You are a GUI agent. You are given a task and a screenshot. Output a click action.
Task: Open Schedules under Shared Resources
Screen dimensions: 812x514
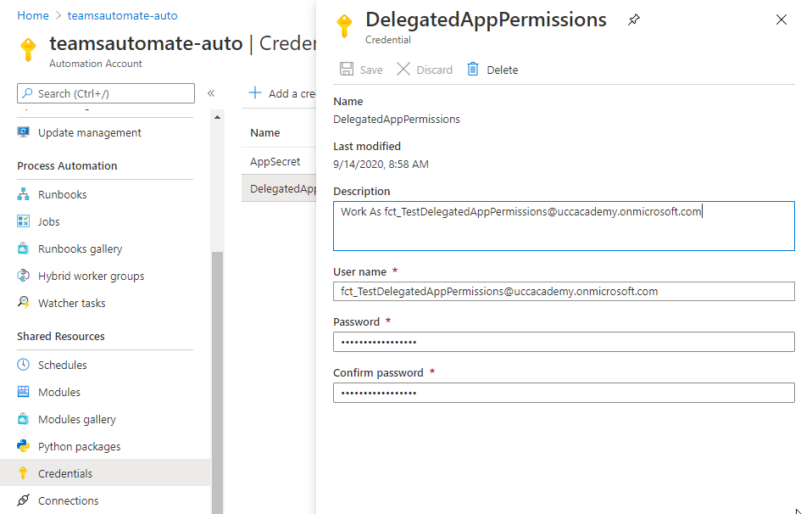coord(62,365)
